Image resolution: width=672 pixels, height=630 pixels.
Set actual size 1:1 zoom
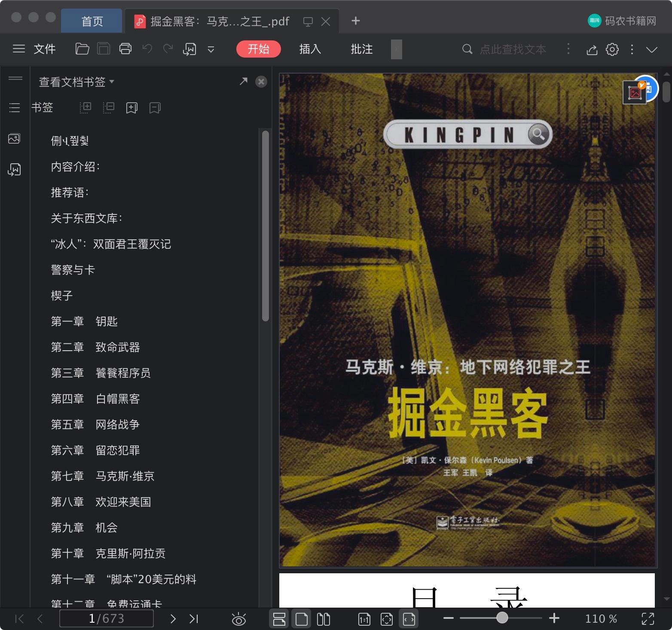point(364,619)
